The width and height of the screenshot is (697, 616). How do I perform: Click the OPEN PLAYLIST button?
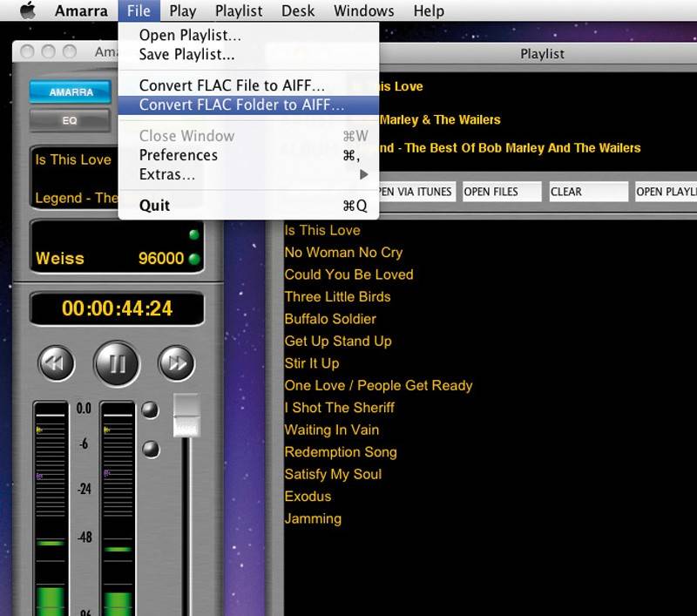click(x=666, y=192)
